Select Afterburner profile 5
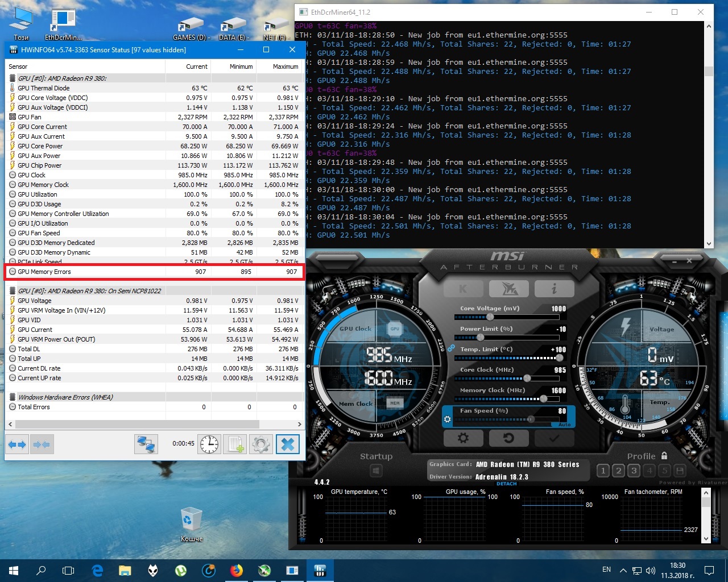The image size is (728, 582). pos(664,471)
